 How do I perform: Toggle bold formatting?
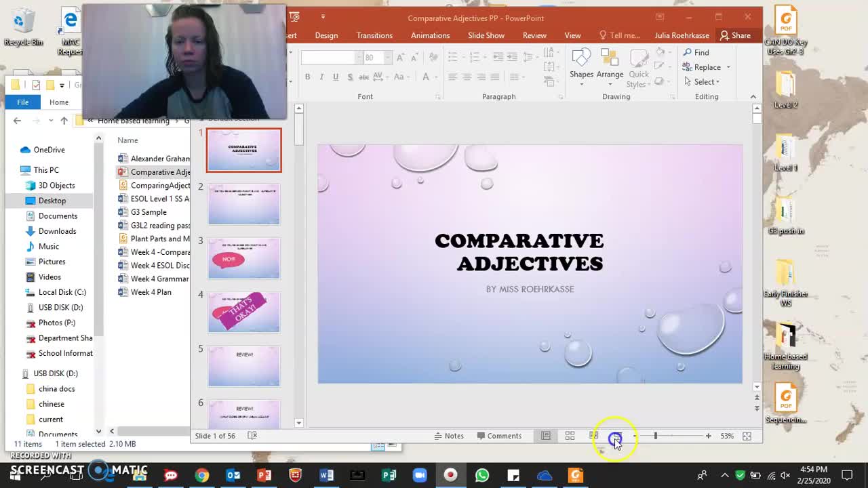point(307,77)
